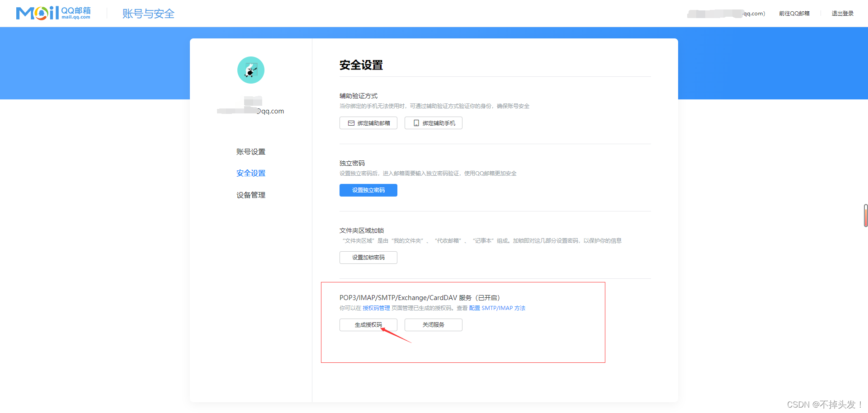The height and width of the screenshot is (413, 868).
Task: Open 设备管理 in the sidebar
Action: (250, 195)
